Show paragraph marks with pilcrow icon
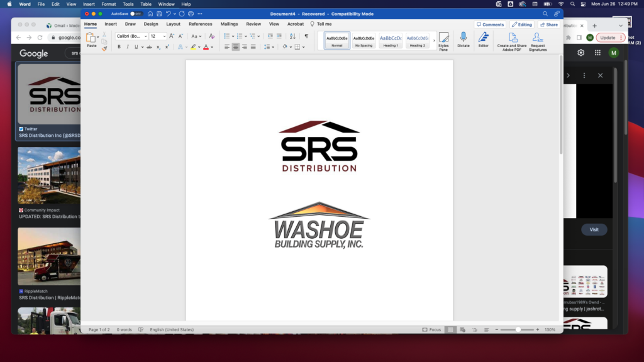 tap(306, 36)
